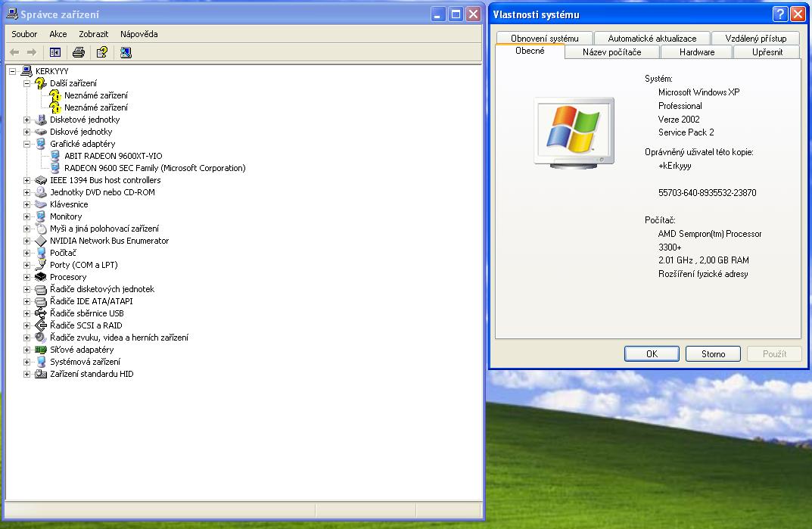Select the Počítač tree label

(63, 253)
